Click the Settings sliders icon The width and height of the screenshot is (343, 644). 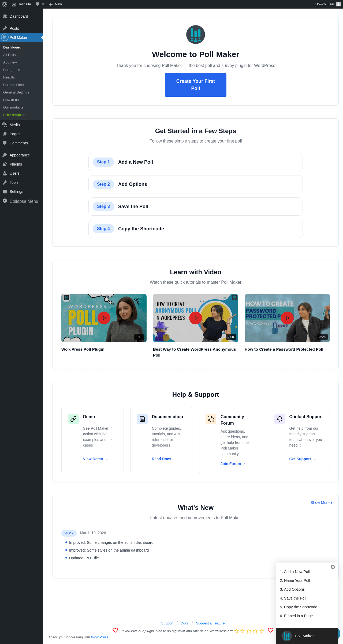(x=5, y=192)
